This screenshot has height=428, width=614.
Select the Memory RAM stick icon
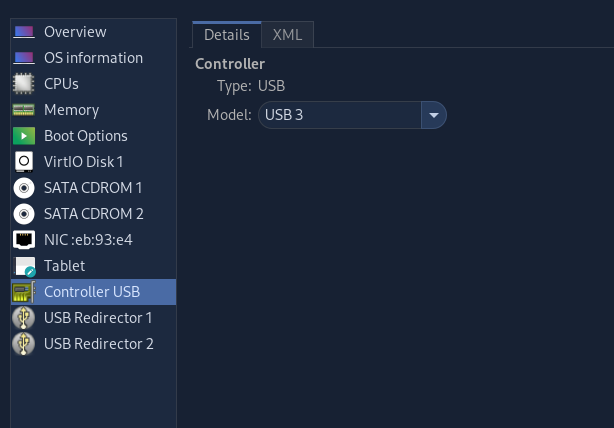(x=24, y=110)
